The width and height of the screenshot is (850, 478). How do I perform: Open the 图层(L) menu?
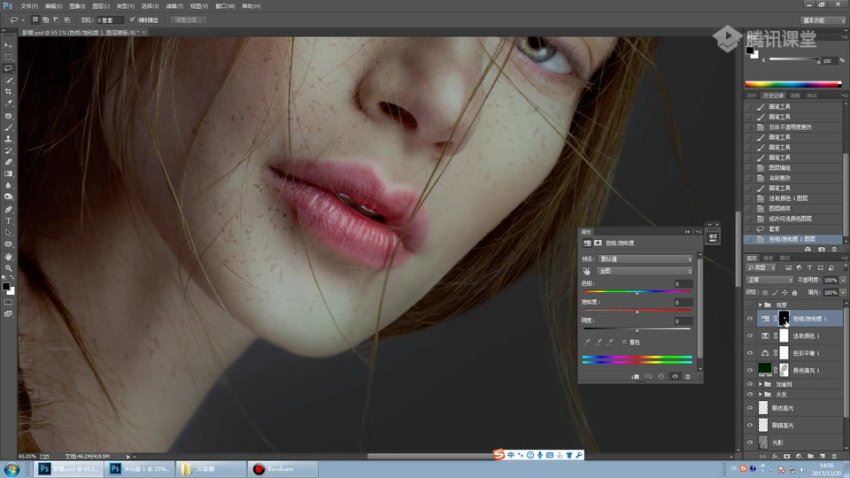point(101,6)
